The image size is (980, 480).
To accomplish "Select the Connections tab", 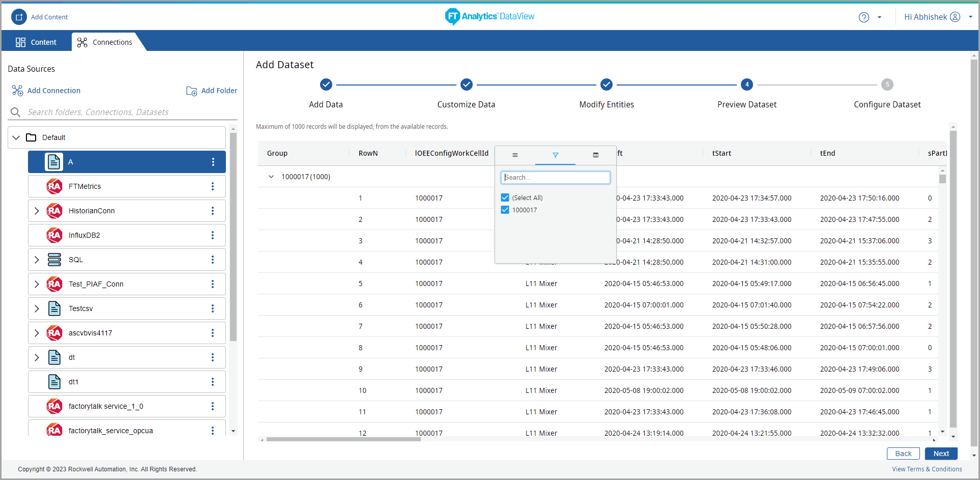I will coord(105,42).
